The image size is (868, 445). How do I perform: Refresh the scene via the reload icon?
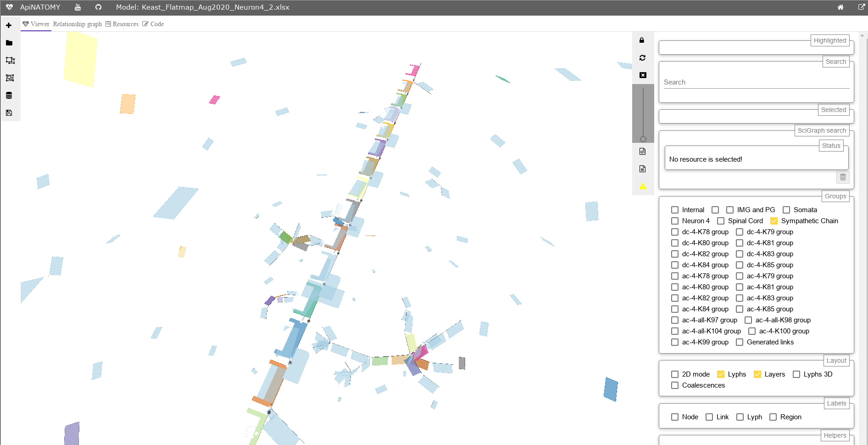pos(642,58)
